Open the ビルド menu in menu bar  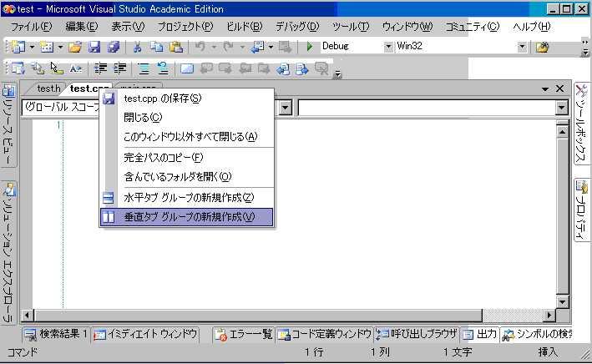pos(244,27)
